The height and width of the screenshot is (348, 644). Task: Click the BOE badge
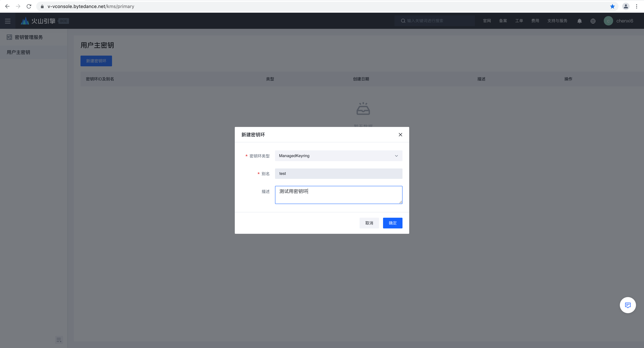[64, 21]
